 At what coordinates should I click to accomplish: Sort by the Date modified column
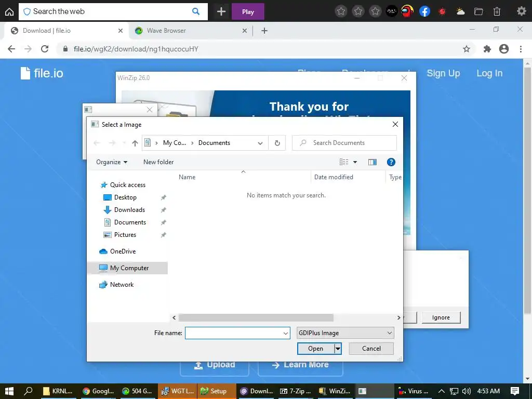click(x=334, y=177)
